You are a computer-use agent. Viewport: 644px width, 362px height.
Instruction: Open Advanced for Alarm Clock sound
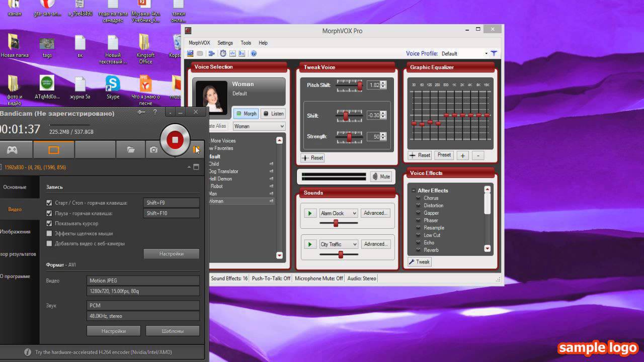tap(375, 213)
